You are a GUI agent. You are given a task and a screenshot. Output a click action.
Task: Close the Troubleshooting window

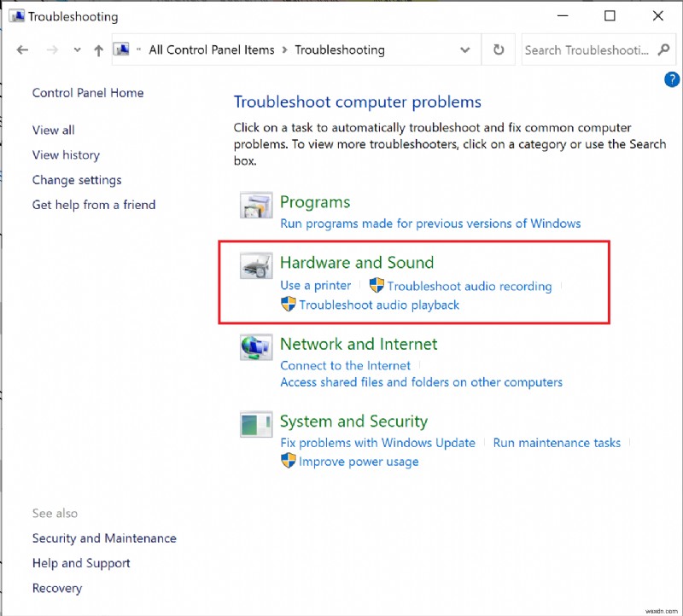(657, 16)
